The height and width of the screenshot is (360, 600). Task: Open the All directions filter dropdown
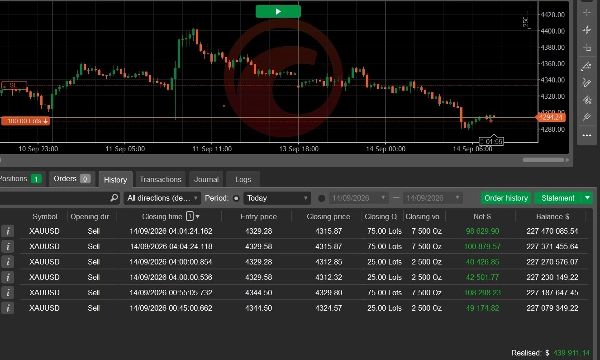point(162,198)
